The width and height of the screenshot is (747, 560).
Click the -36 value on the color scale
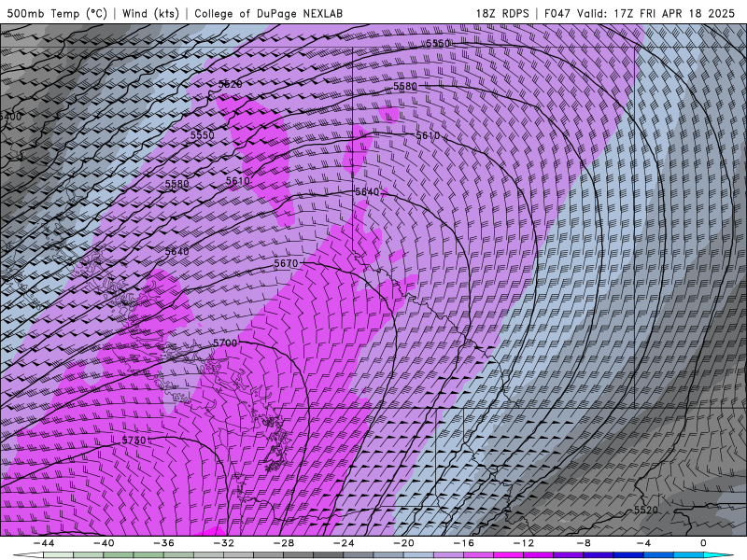(163, 543)
